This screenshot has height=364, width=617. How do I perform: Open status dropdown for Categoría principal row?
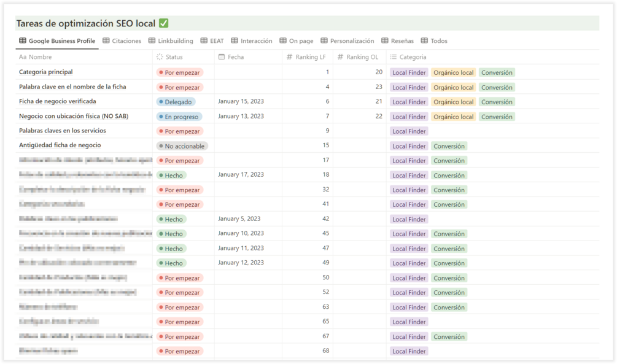(x=179, y=72)
